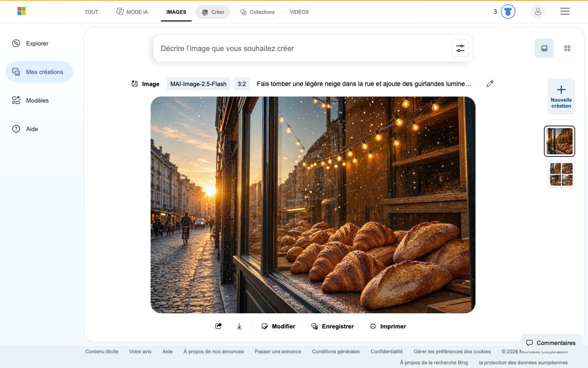Click Enregistrer to save image
The width and height of the screenshot is (588, 368).
333,326
